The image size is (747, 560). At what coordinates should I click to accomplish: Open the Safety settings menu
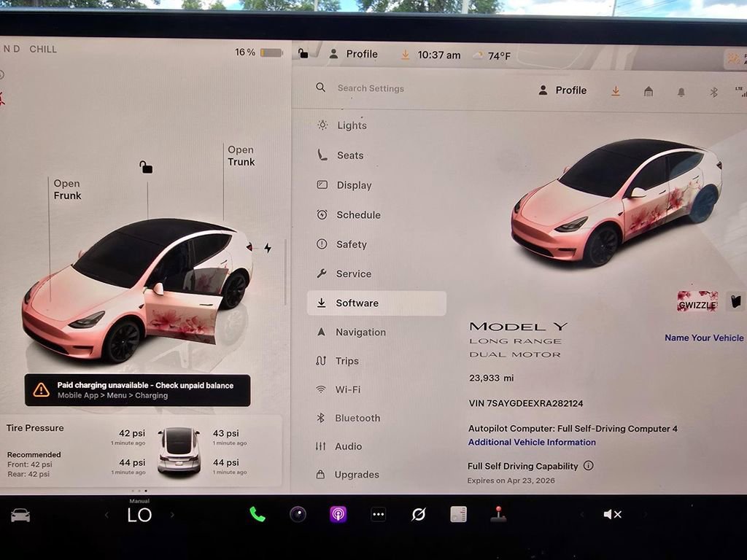tap(341, 244)
